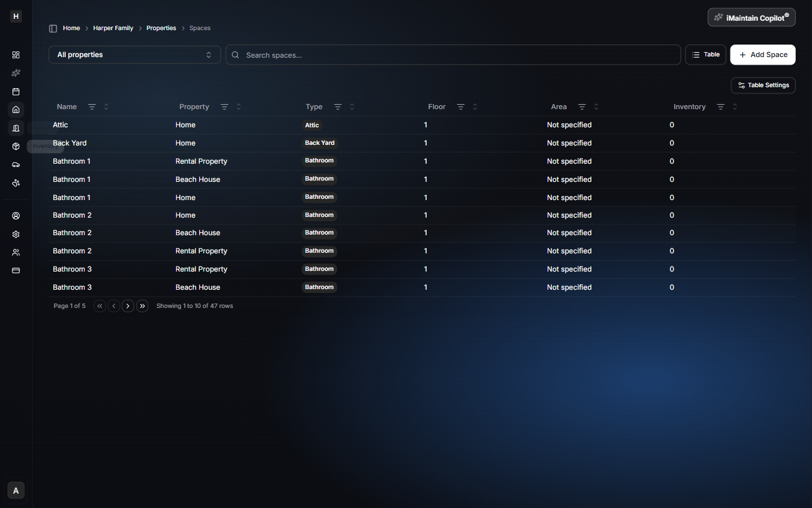Open the All properties dropdown

click(x=134, y=55)
